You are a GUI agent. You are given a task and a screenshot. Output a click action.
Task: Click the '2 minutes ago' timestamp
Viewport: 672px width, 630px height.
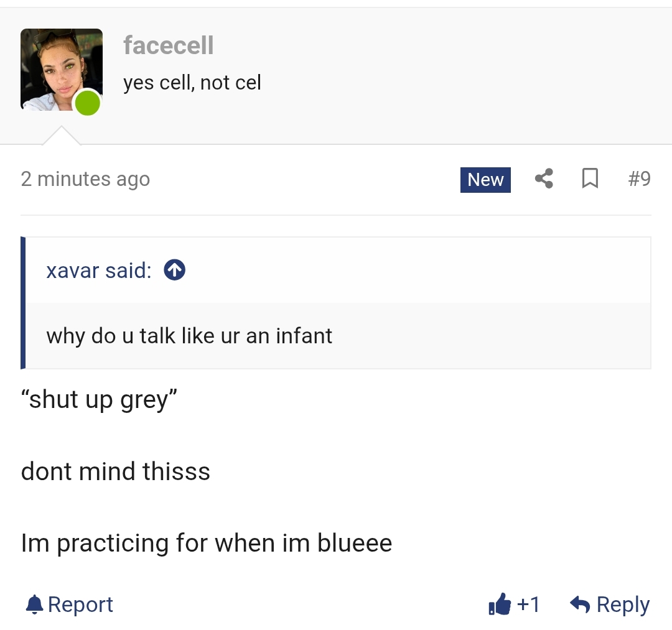pyautogui.click(x=85, y=179)
